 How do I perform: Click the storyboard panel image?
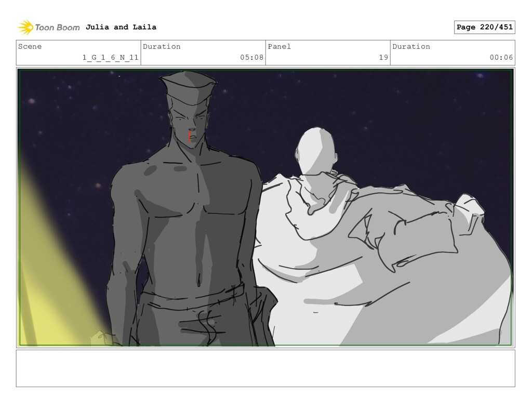coord(265,207)
